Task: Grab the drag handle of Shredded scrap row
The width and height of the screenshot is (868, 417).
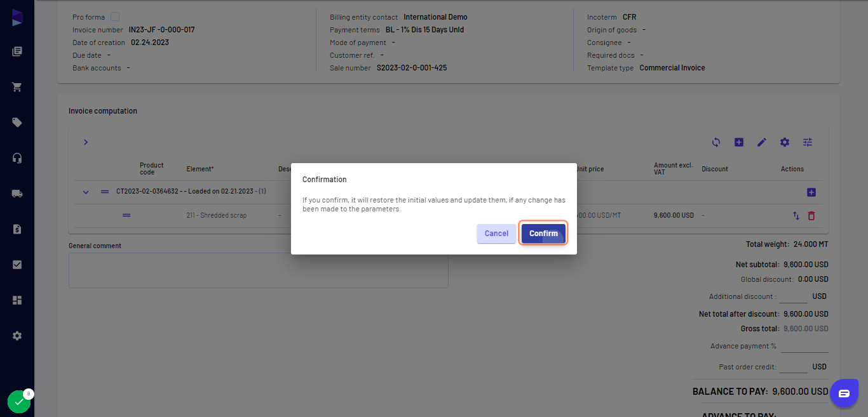Action: 126,215
